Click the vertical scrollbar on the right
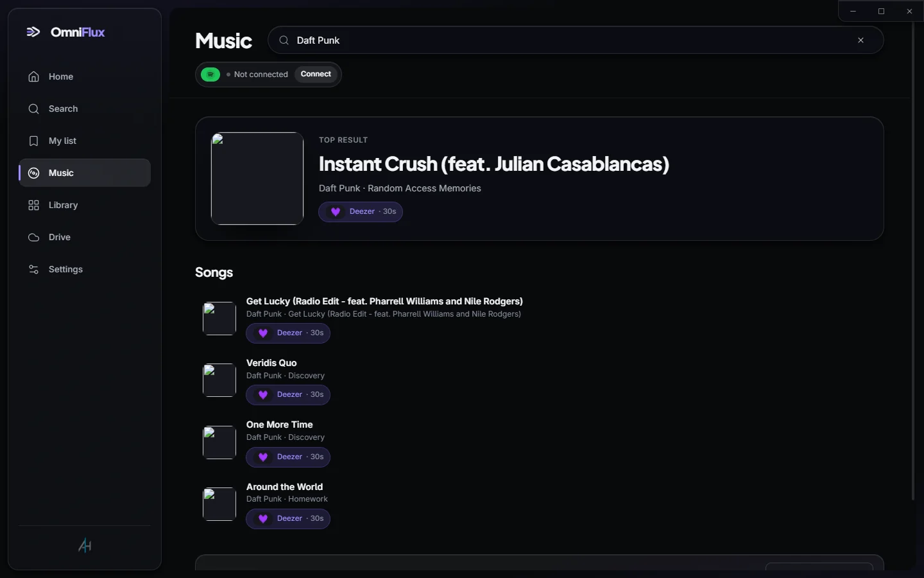 [913, 260]
